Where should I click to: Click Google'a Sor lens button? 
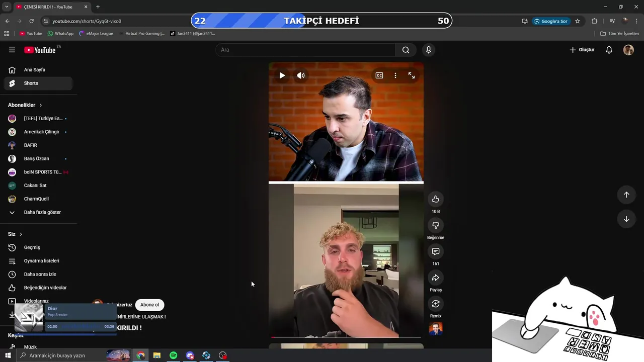(x=551, y=21)
